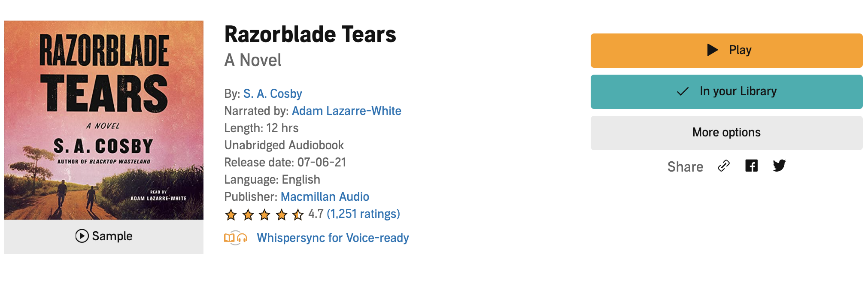Viewport: 868px width, 290px height.
Task: Open author S. A. Cosby's page
Action: tap(273, 94)
